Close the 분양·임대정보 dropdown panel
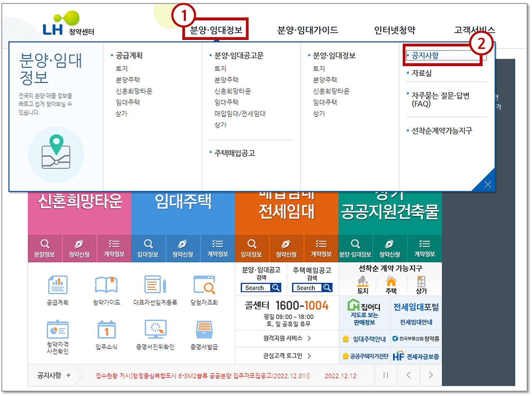 (x=488, y=184)
